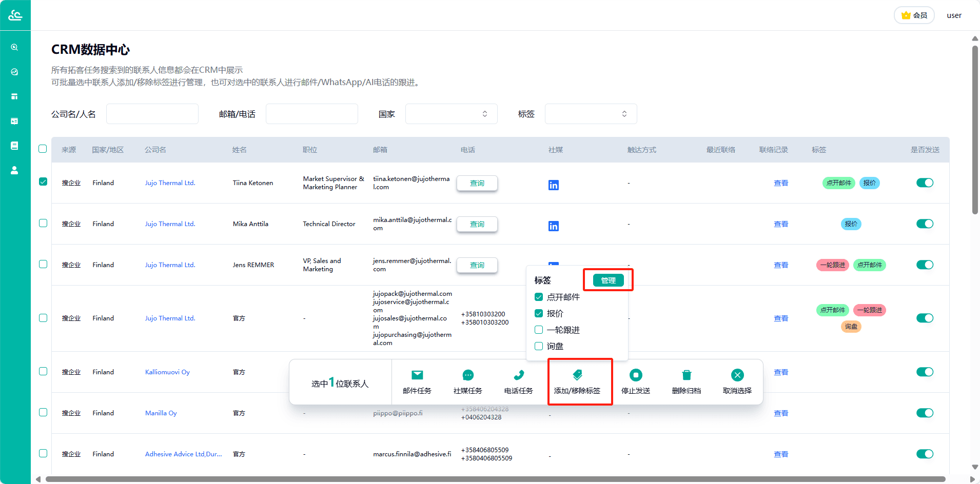Open the 国家 country dropdown
This screenshot has width=980, height=484.
coord(451,114)
